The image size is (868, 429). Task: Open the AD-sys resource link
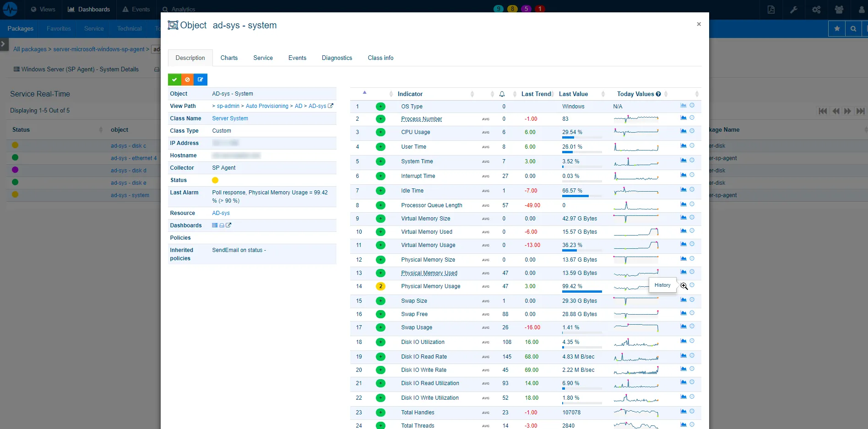point(221,213)
